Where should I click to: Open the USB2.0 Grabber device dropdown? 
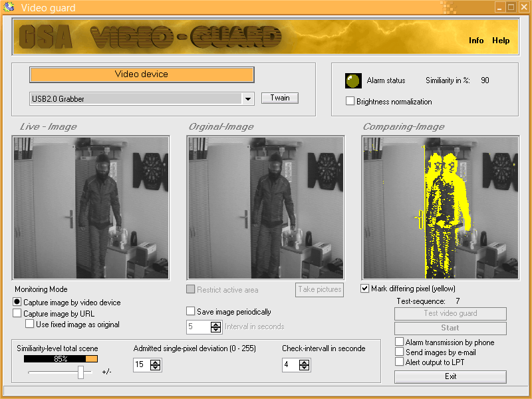click(248, 98)
